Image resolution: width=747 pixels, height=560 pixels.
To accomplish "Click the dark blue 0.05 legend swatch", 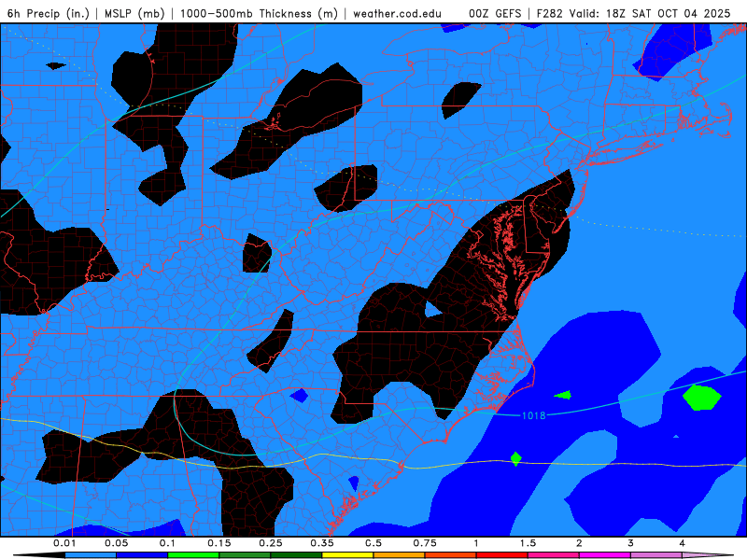I will [142, 555].
